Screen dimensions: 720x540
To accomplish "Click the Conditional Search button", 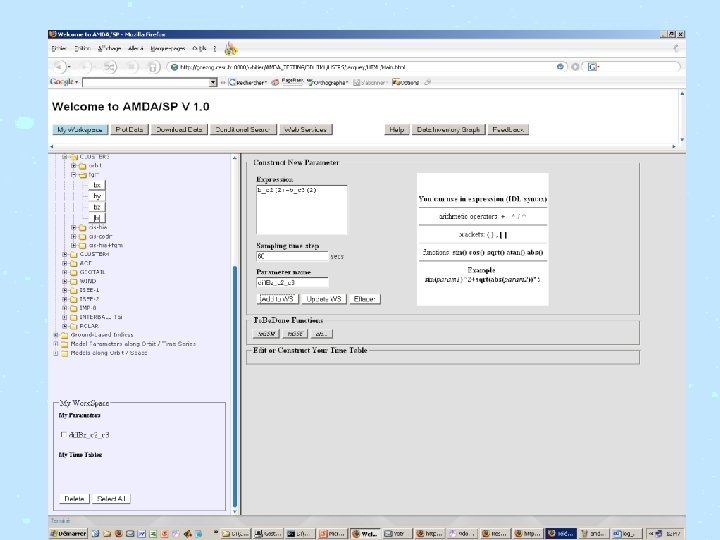I will 243,129.
